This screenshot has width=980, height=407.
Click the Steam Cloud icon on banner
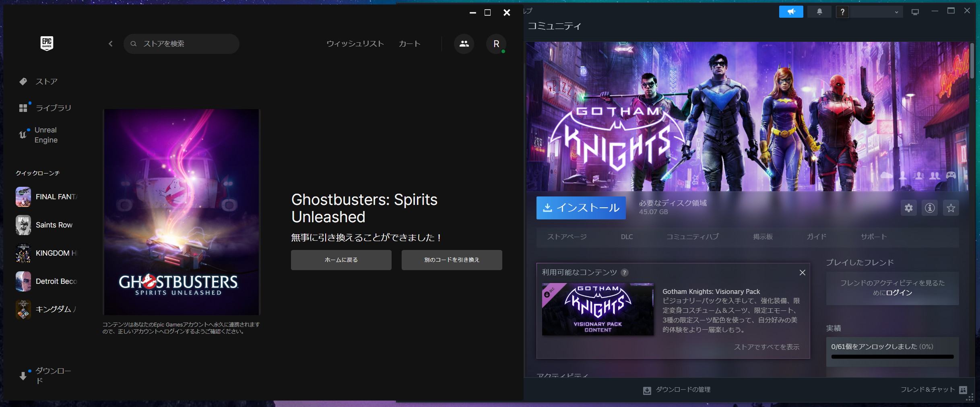887,176
